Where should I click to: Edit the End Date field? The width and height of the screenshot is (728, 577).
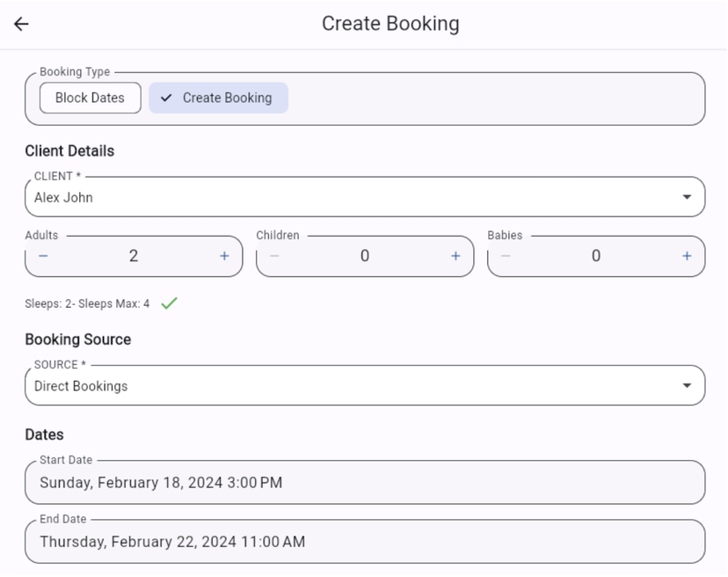click(365, 542)
